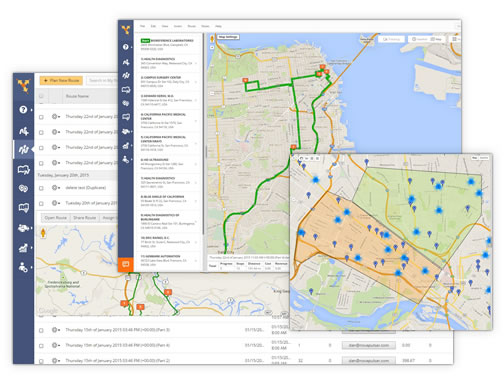Click the analytics chart icon in left sidebar
Screen dimensions: 504x383
click(x=23, y=248)
